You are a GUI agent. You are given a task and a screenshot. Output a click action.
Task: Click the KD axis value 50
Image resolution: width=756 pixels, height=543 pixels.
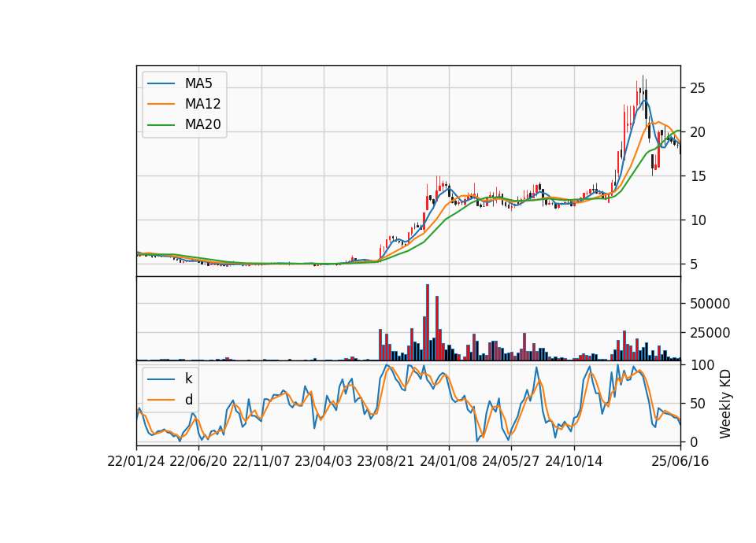[x=698, y=404]
